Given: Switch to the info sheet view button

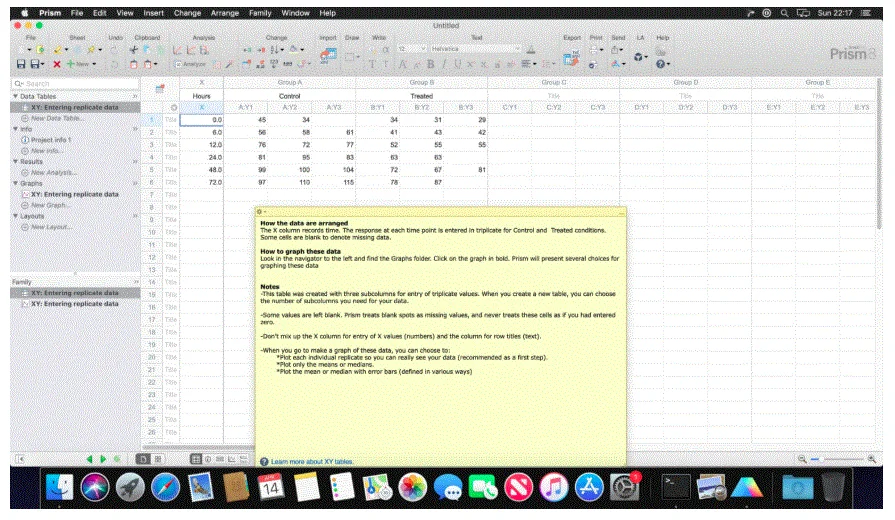Looking at the screenshot, I should pos(208,459).
